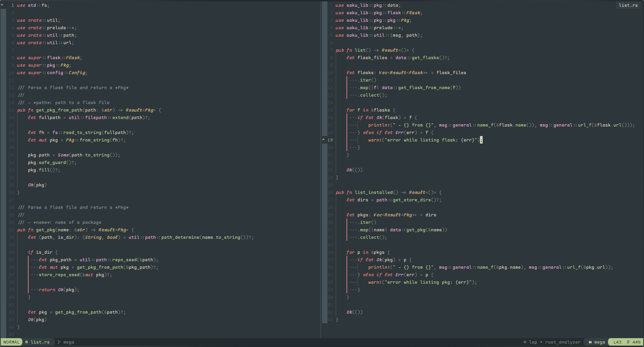Click the mega folder name on the right
Screen dimensions: 644x347
(600, 342)
